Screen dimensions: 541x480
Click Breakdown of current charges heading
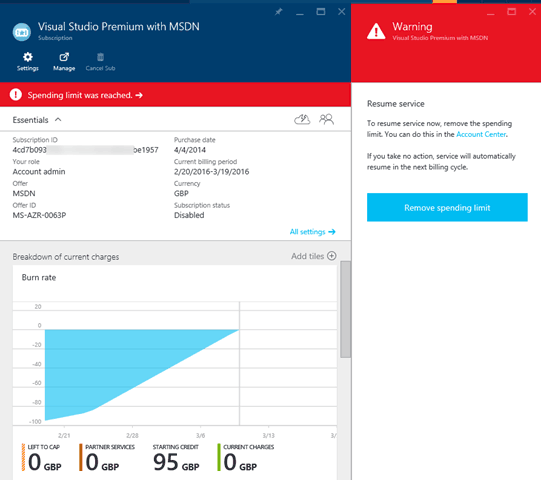pos(66,257)
